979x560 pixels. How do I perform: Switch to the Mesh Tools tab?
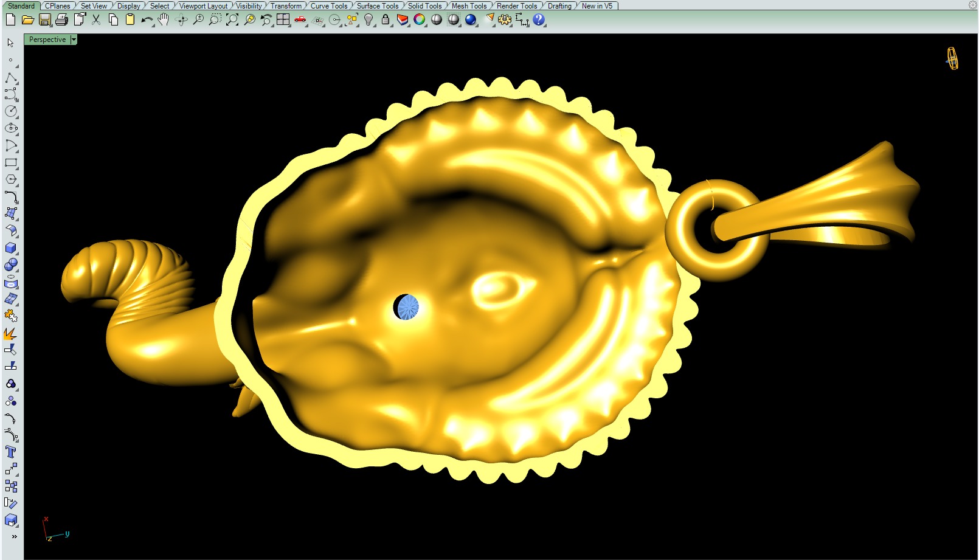point(469,5)
